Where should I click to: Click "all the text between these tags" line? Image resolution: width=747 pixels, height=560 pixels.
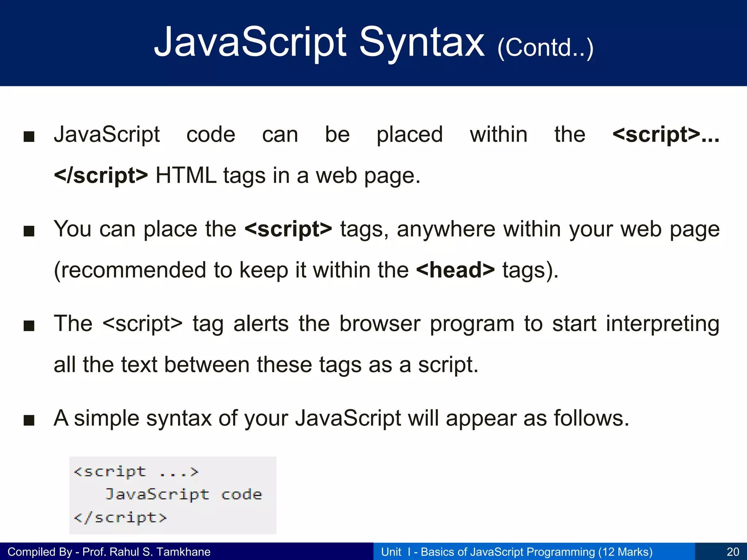point(266,365)
